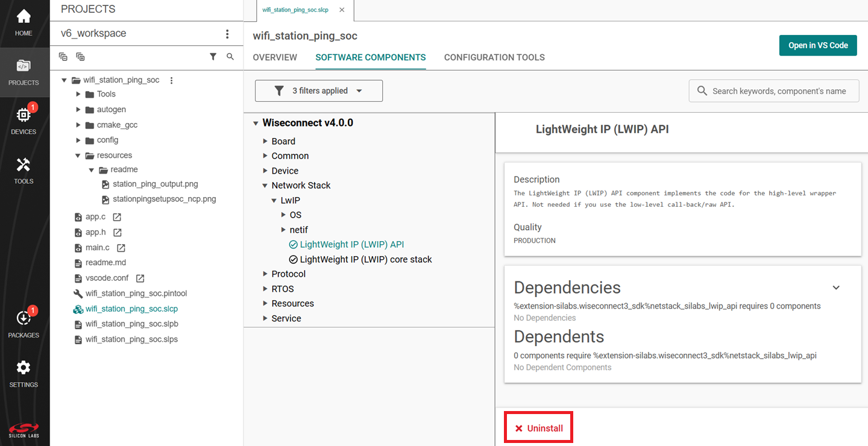Image resolution: width=868 pixels, height=446 pixels.
Task: Open the kebab menu next to v6_workspace
Action: 227,34
